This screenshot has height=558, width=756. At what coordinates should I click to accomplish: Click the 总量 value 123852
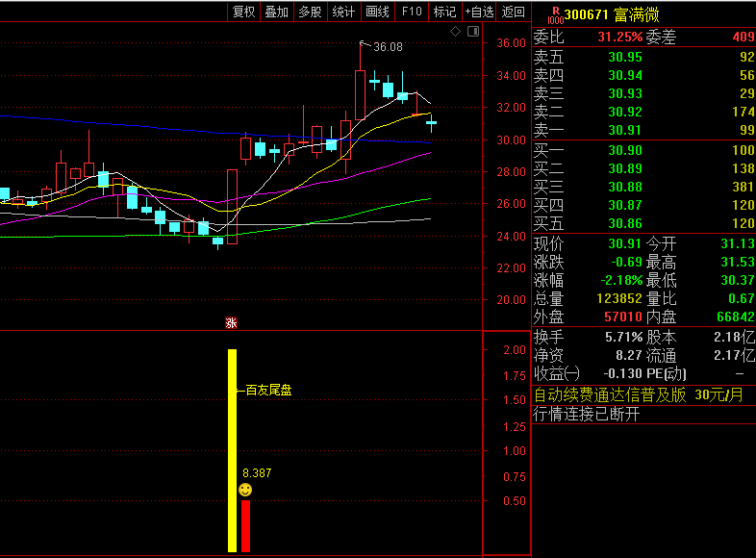[619, 299]
